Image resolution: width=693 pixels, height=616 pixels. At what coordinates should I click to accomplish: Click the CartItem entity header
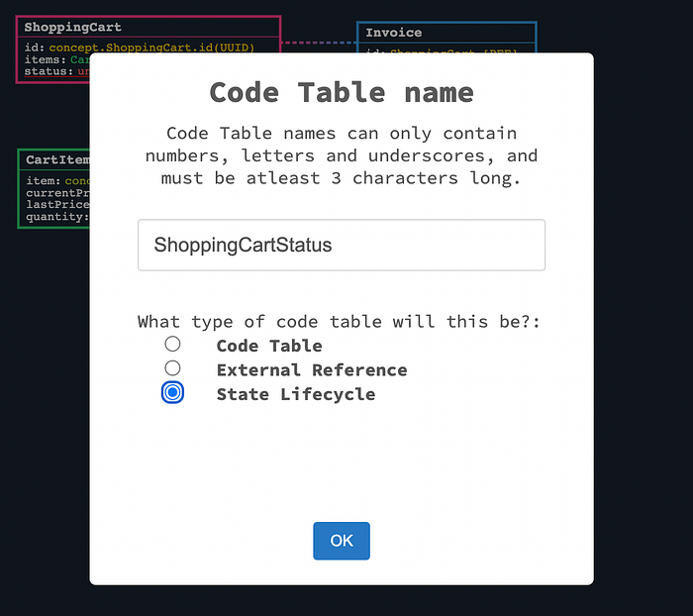(54, 159)
